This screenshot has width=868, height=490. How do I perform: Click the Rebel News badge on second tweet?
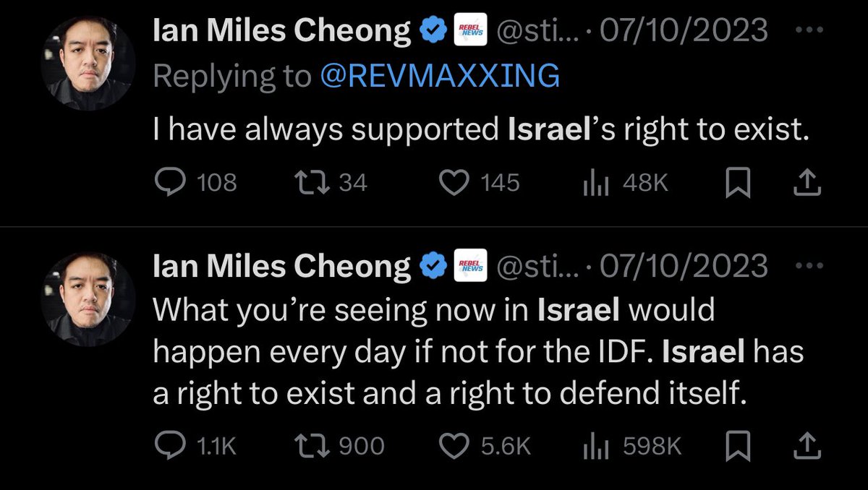point(469,266)
